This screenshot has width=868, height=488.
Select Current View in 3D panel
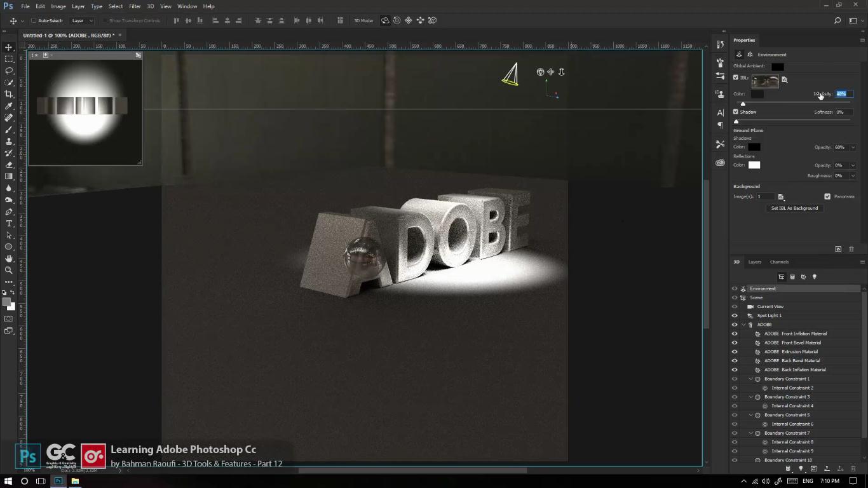click(770, 307)
